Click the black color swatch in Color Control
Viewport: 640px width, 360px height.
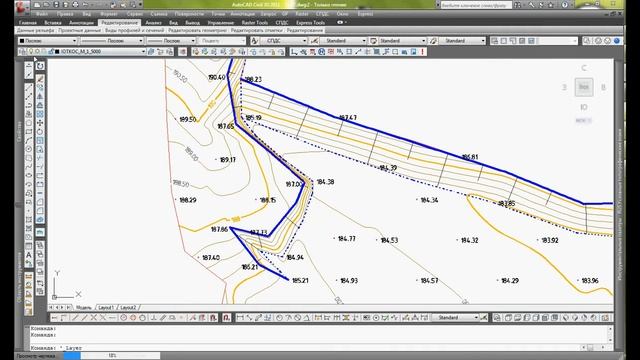coord(22,41)
